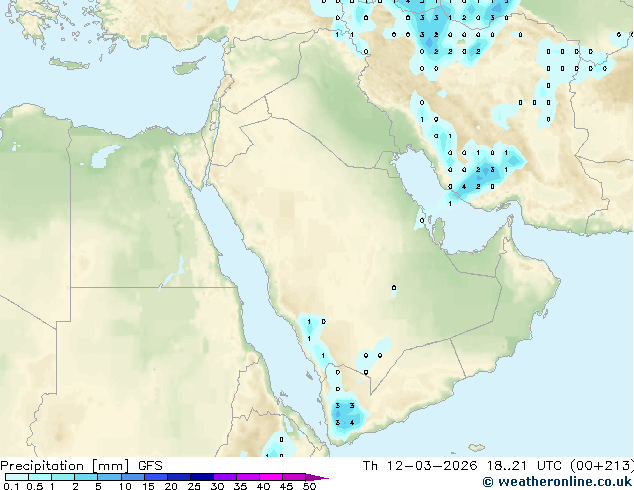Click the '30' legend scale label

coord(217,486)
